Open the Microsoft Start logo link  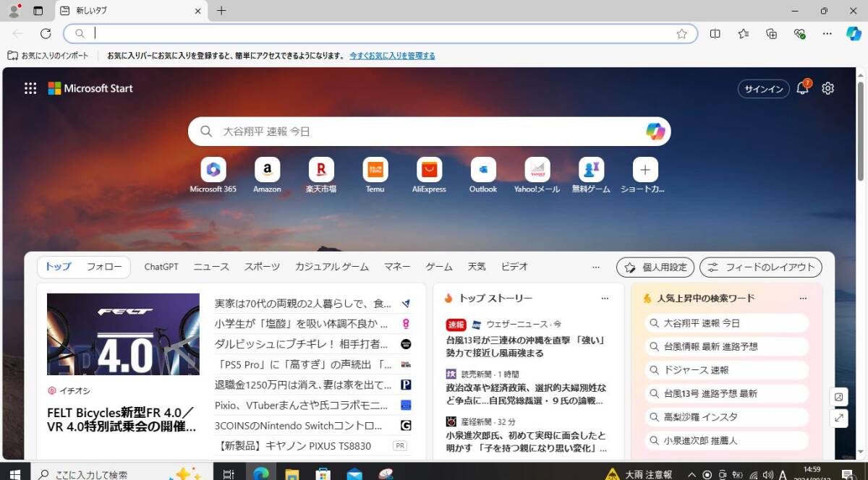click(90, 88)
